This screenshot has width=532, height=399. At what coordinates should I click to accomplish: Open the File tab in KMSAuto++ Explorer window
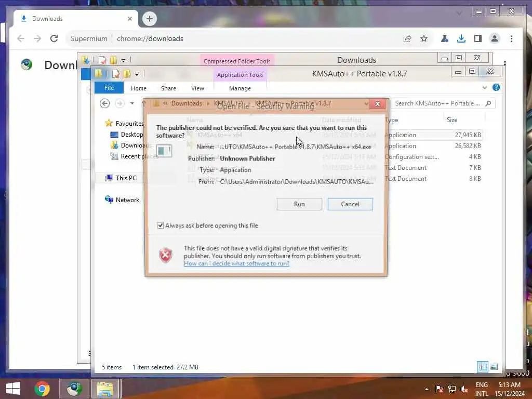pyautogui.click(x=109, y=88)
